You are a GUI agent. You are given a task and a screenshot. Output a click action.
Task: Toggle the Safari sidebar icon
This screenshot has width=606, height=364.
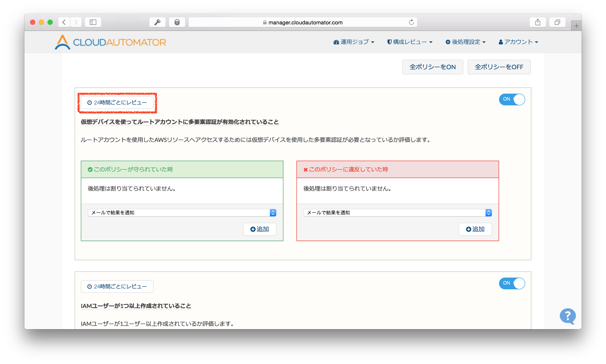[93, 22]
